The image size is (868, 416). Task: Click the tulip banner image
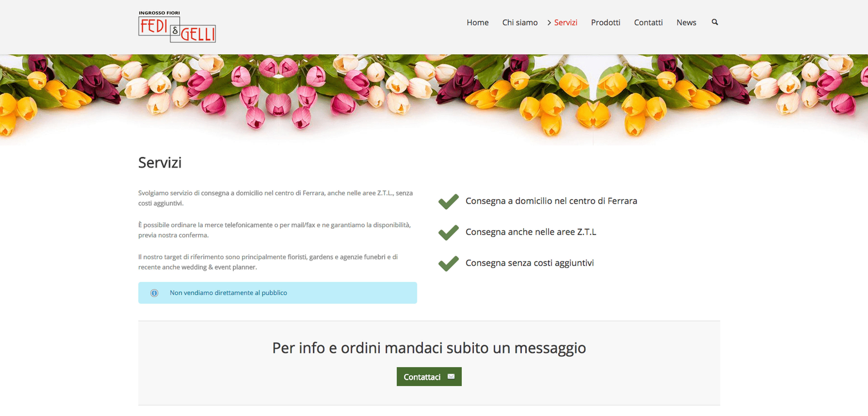click(434, 100)
